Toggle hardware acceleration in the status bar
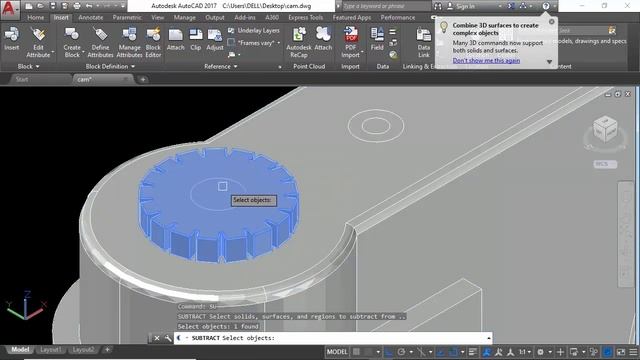The width and height of the screenshot is (640, 360). pos(607,352)
